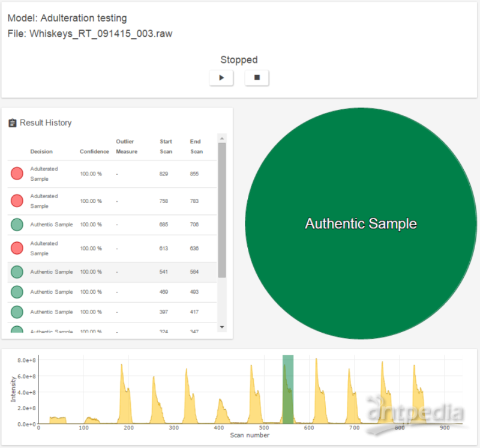Click the Confidence column header

click(94, 151)
